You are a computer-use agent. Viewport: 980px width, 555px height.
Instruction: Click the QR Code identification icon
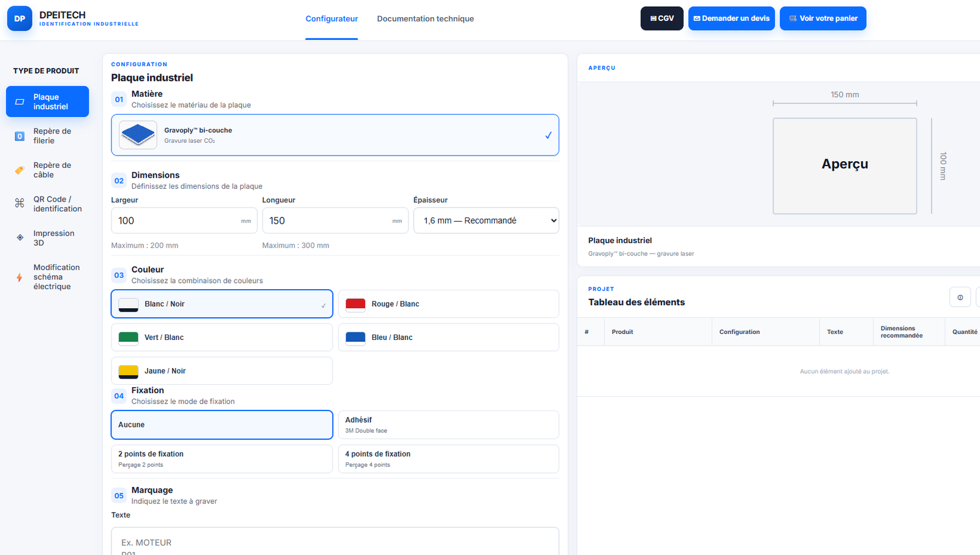point(20,203)
